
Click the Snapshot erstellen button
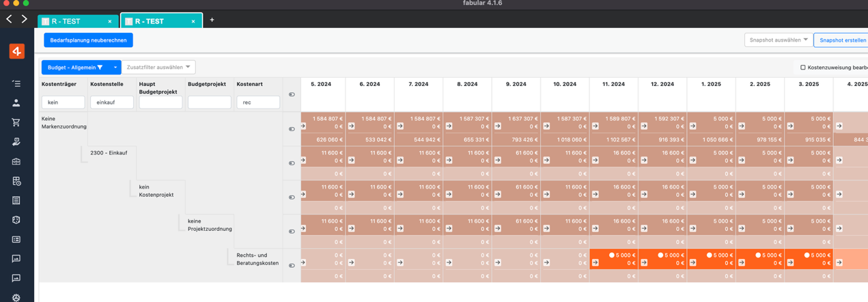click(842, 40)
